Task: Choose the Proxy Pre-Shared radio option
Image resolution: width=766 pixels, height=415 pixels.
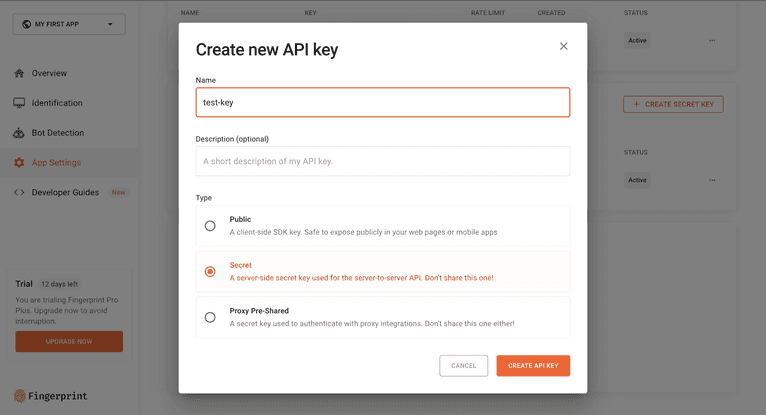Action: point(210,317)
